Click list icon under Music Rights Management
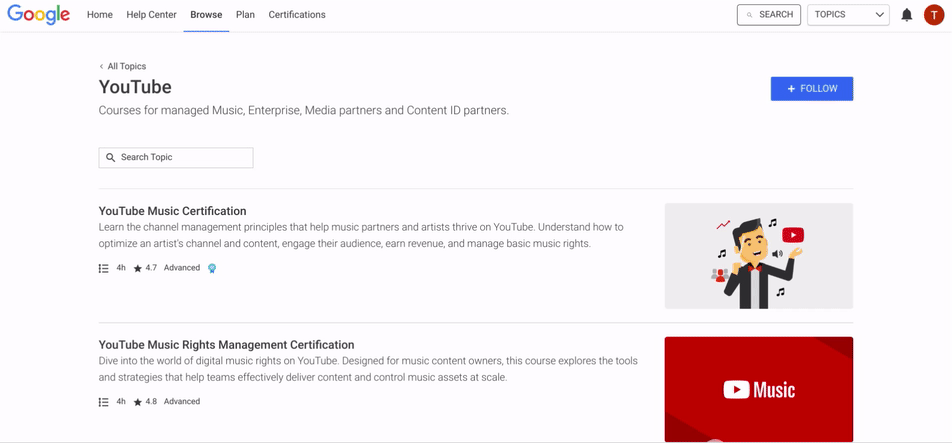 pos(104,402)
